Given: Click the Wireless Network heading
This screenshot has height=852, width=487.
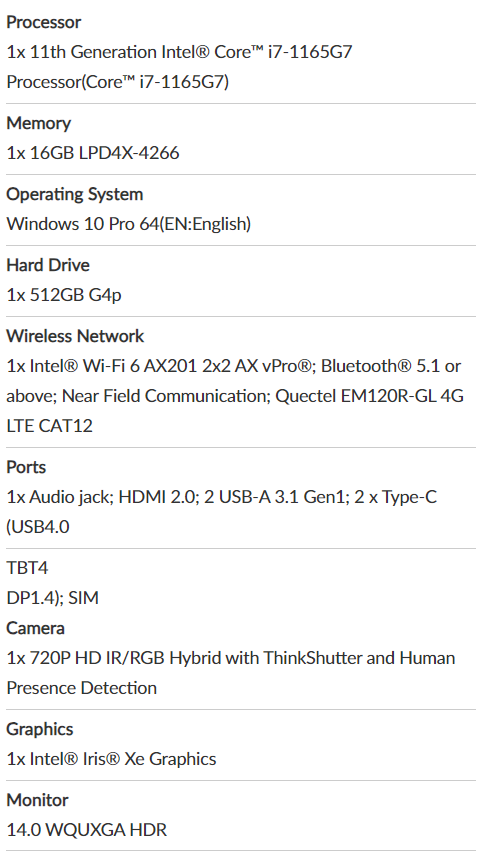Looking at the screenshot, I should pos(75,336).
